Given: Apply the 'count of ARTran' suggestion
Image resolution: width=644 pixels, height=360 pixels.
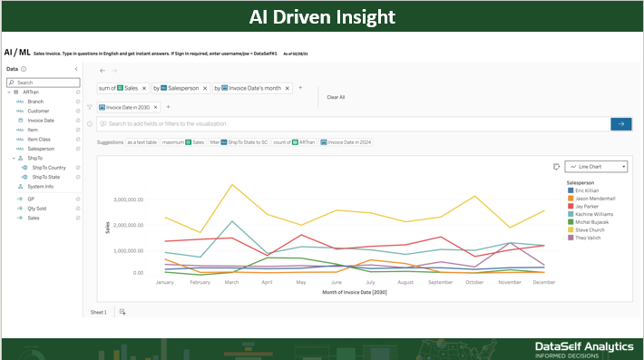Looking at the screenshot, I should tap(294, 142).
